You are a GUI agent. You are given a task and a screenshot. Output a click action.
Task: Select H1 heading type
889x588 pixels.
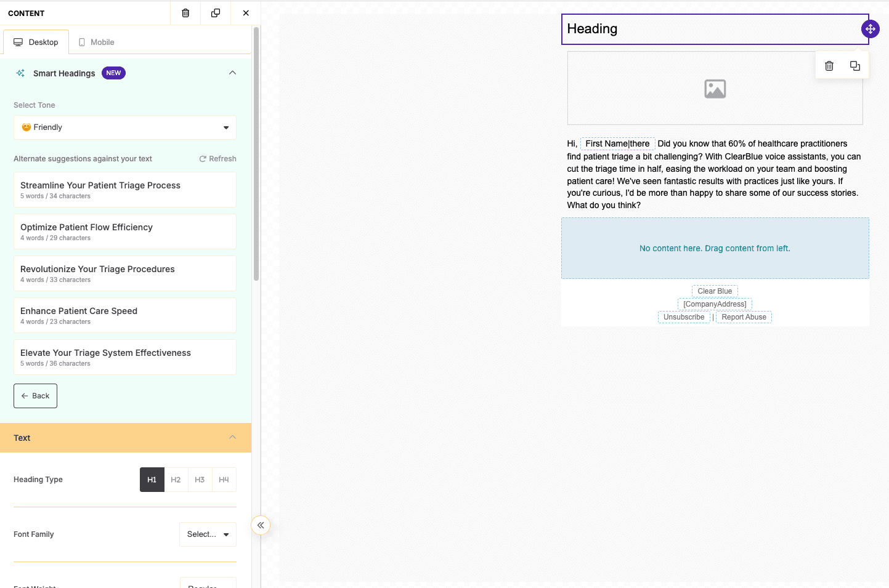(x=152, y=480)
